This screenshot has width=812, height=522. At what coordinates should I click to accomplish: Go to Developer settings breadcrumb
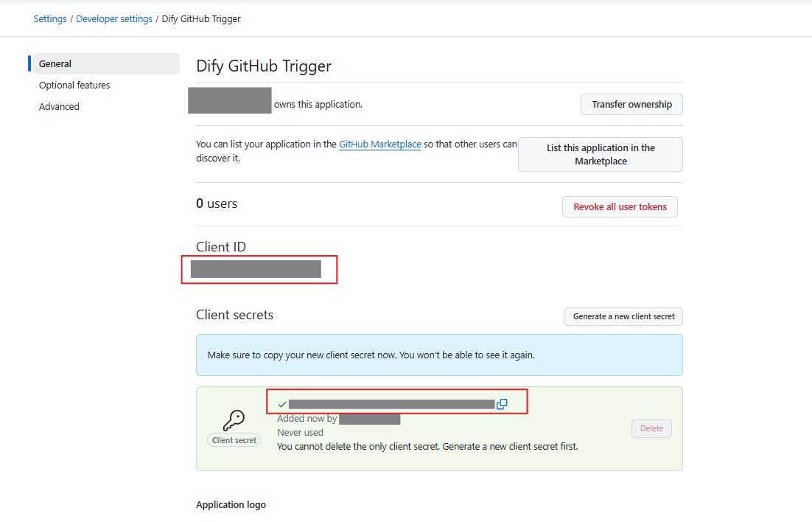click(x=114, y=18)
